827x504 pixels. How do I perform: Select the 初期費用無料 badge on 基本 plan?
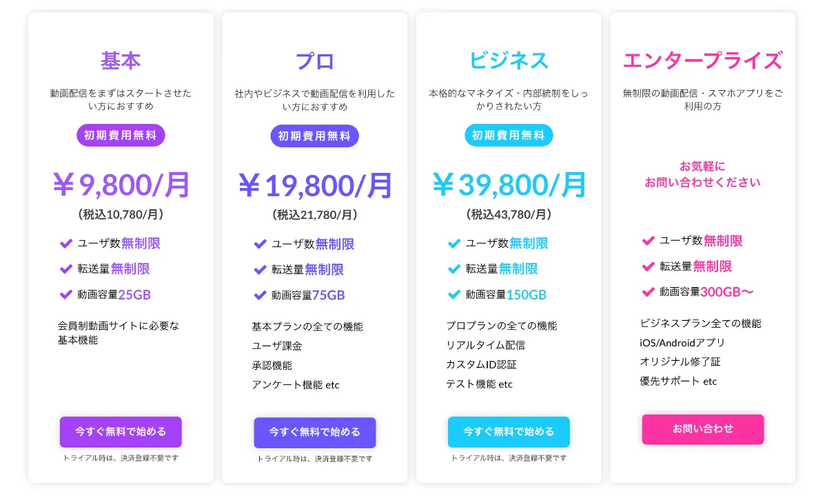[121, 135]
